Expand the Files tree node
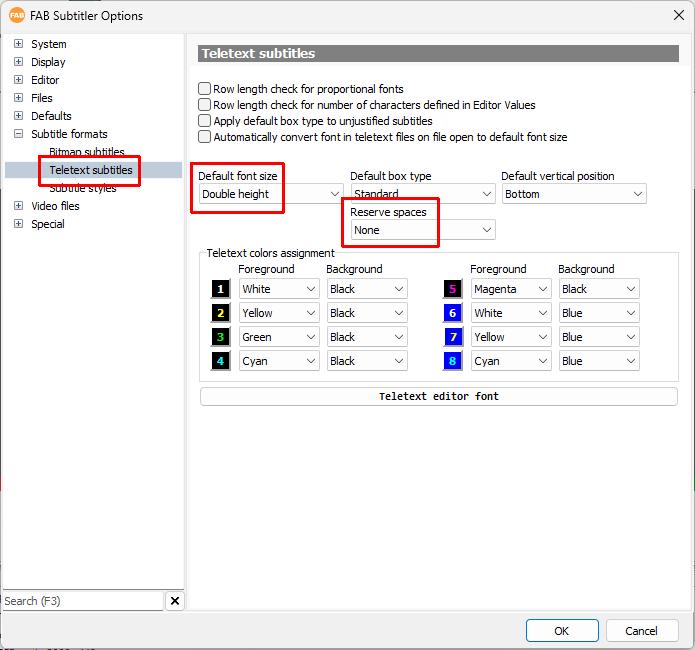Viewport: 695px width, 650px height. (18, 98)
